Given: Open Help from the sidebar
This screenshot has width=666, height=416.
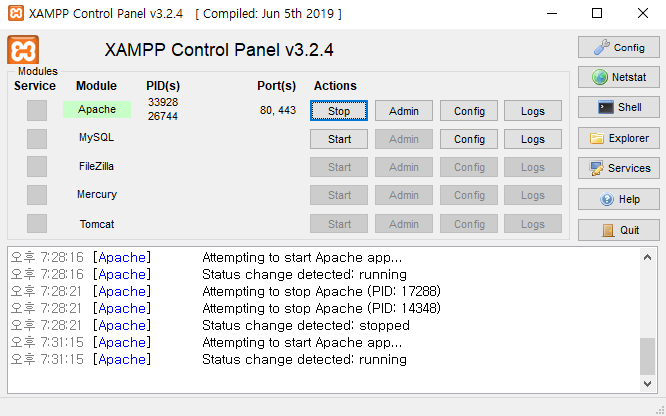Looking at the screenshot, I should click(618, 199).
